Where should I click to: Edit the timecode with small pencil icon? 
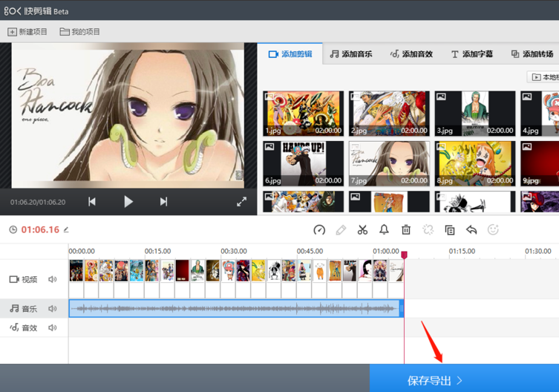click(x=66, y=229)
